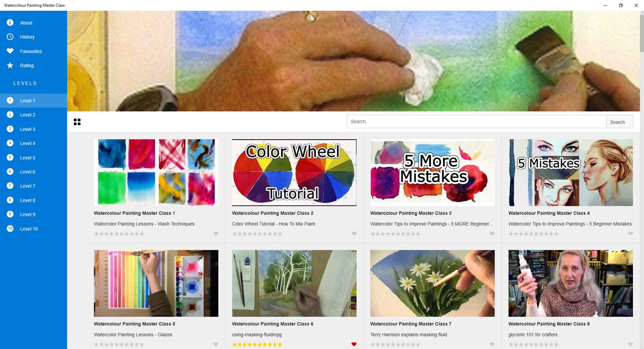Go to Level 3 section

(x=34, y=129)
